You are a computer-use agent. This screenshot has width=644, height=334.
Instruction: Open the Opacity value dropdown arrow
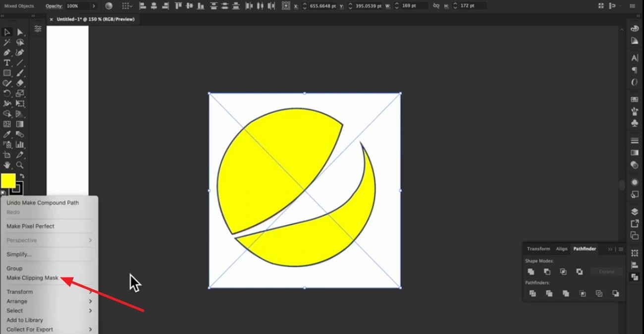point(94,6)
